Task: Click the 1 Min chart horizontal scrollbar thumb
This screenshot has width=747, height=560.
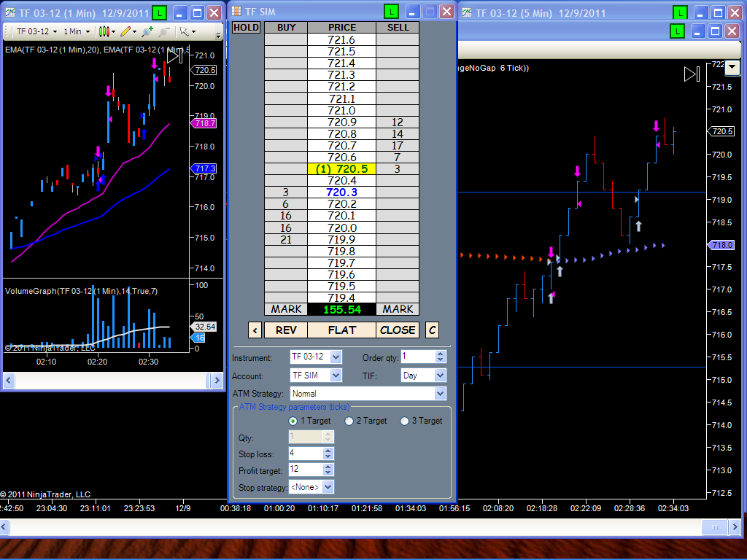Action: click(x=208, y=381)
